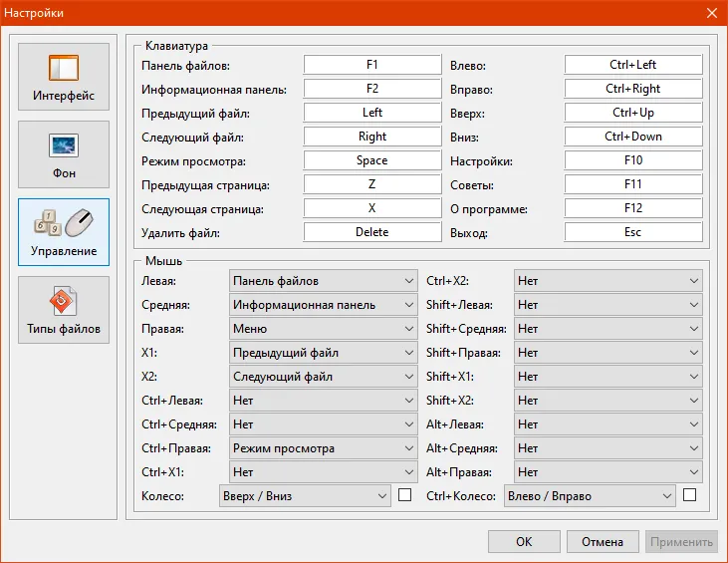Expand the Ctrl+X1 dropdown
The width and height of the screenshot is (728, 563).
(323, 472)
